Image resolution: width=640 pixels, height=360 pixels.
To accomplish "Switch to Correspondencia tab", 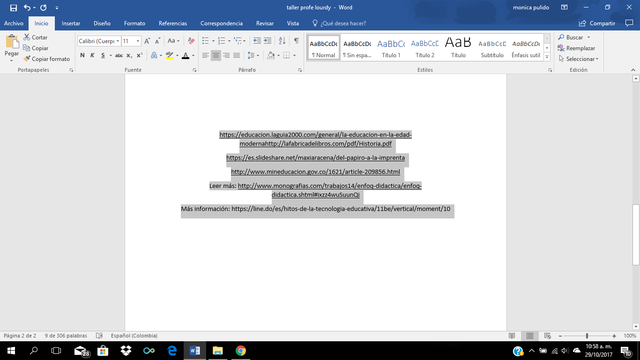I will coord(222,23).
